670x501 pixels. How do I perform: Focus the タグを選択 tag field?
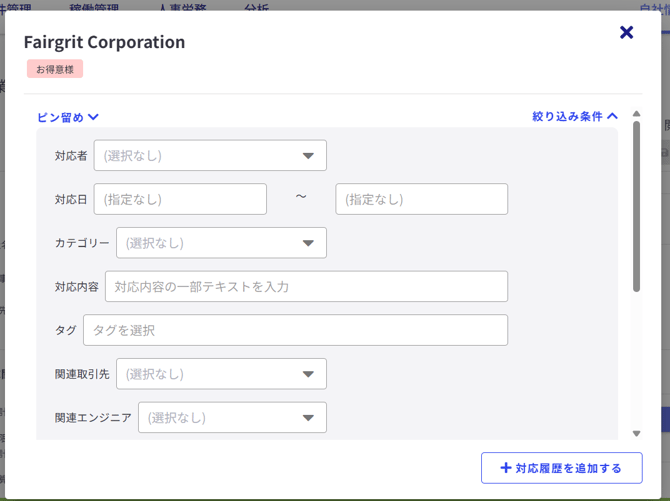(295, 330)
